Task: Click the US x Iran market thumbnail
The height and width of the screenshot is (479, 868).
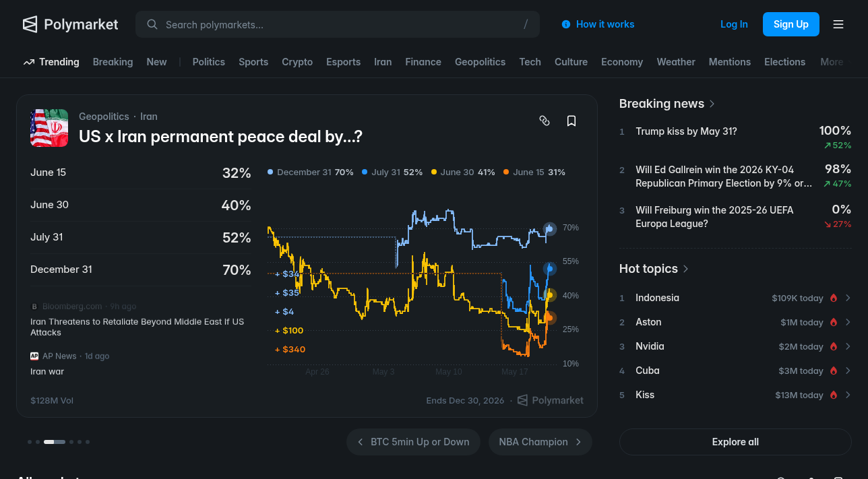Action: [x=49, y=128]
